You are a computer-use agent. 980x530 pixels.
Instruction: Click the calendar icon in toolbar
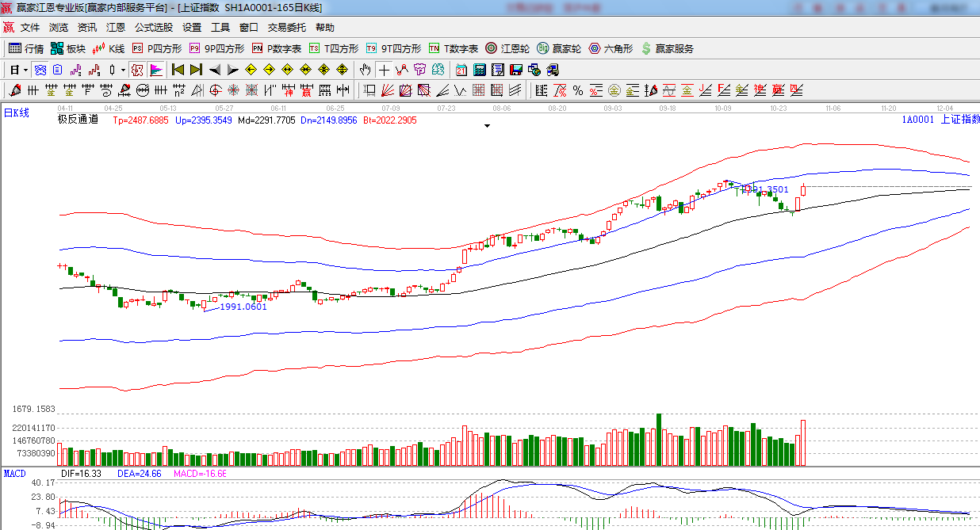(460, 69)
